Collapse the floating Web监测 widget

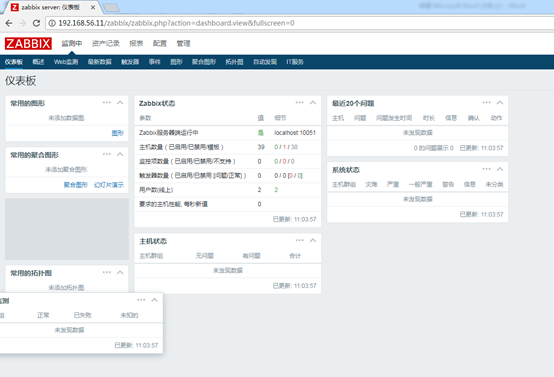(x=154, y=300)
